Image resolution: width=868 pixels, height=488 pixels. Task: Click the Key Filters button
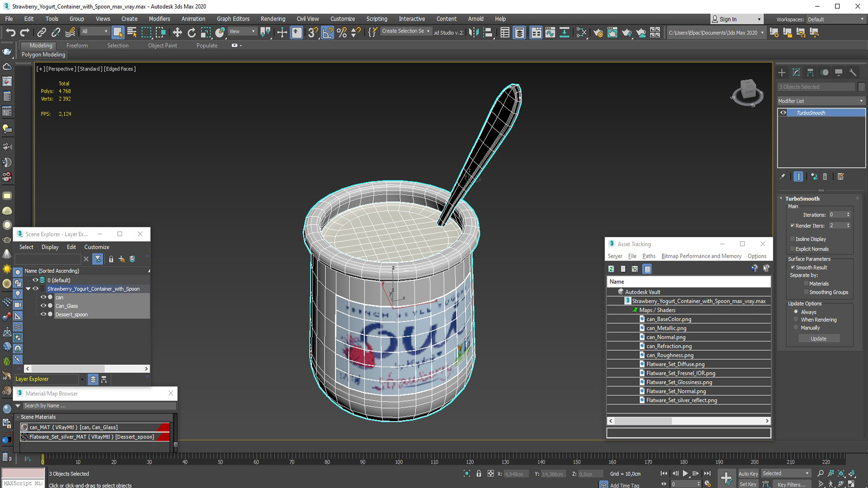pos(791,484)
